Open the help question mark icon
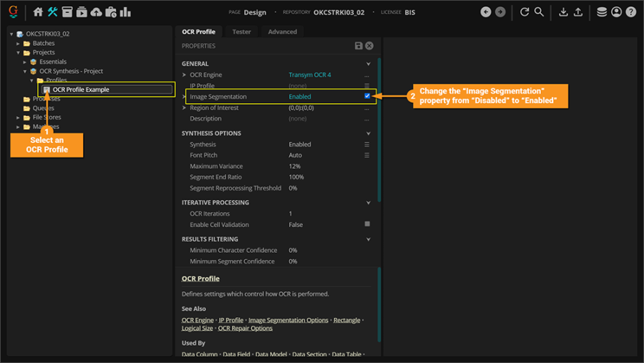The width and height of the screenshot is (644, 363). tap(630, 12)
